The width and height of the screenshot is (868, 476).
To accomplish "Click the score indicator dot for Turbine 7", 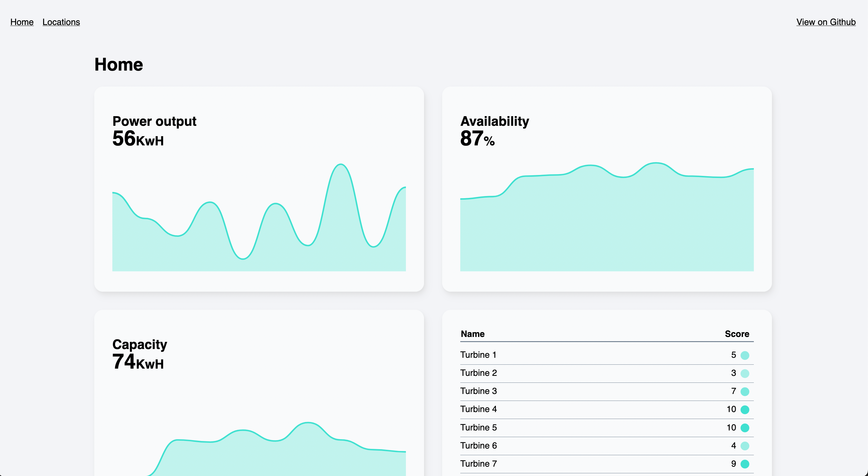I will pos(745,464).
